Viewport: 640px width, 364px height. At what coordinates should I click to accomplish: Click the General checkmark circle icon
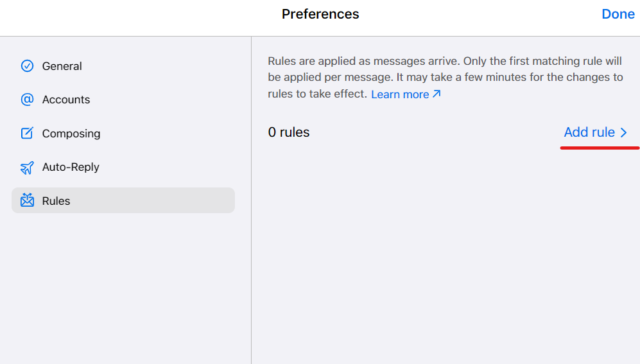pos(27,65)
